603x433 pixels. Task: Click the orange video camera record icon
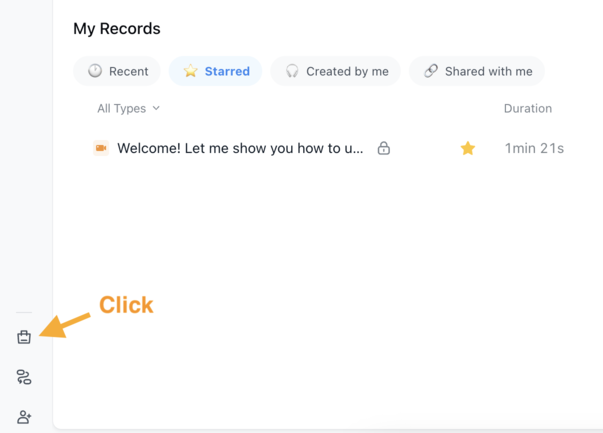(101, 148)
